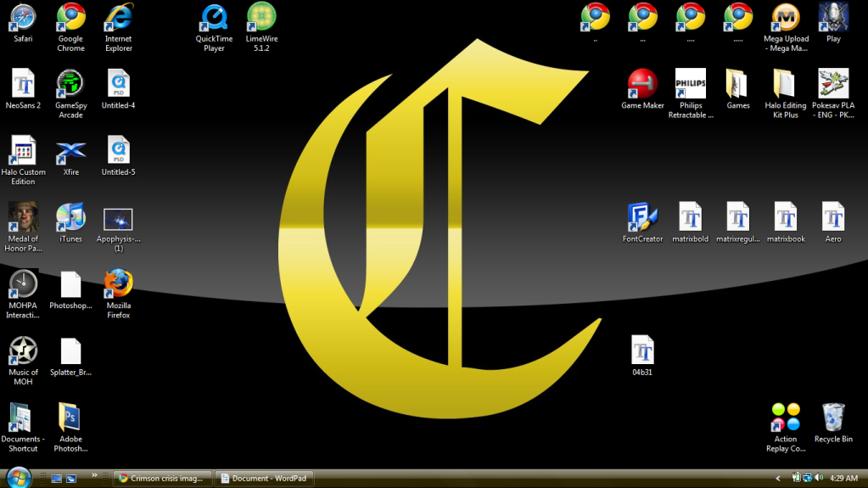Select the GameSpy Arcade icon
The width and height of the screenshot is (868, 488).
[70, 84]
